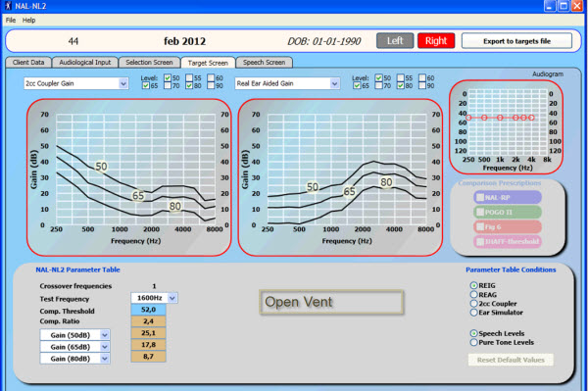Viewport: 588px width, 391px height.
Task: Toggle level 80 checkbox for Real Ear graph
Action: [401, 86]
